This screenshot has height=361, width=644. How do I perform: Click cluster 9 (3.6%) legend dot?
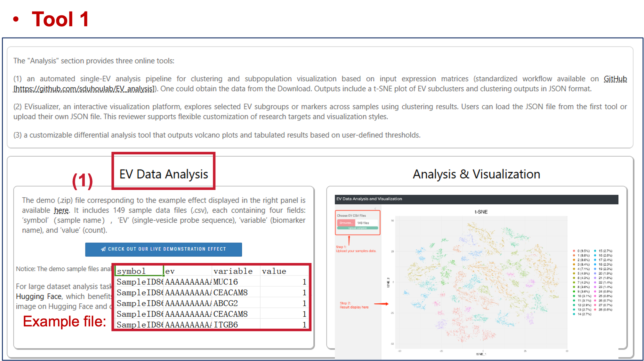[574, 291]
